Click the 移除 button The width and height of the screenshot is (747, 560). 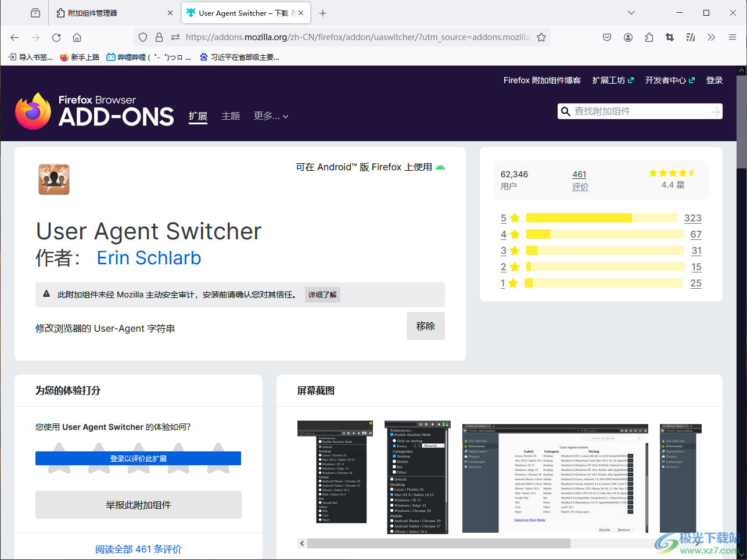426,326
